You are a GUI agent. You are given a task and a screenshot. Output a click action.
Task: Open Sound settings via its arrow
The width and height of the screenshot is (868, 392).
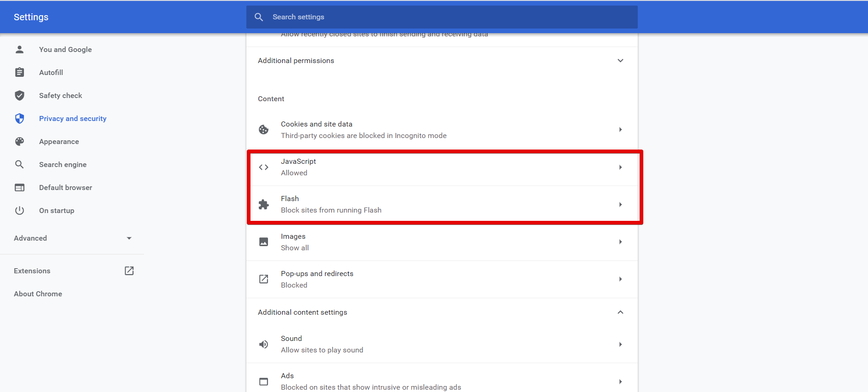coord(620,344)
